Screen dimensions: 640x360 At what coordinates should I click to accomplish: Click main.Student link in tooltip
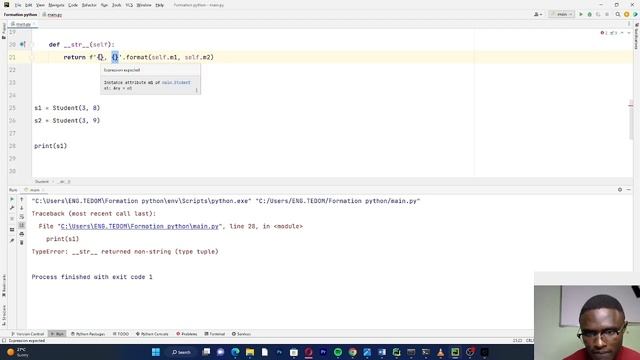(176, 82)
